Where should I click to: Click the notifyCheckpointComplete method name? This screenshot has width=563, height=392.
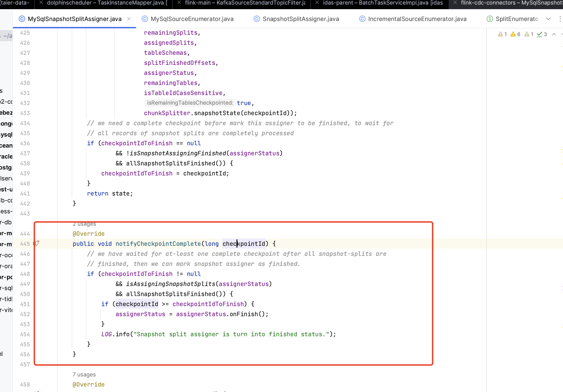pos(158,244)
